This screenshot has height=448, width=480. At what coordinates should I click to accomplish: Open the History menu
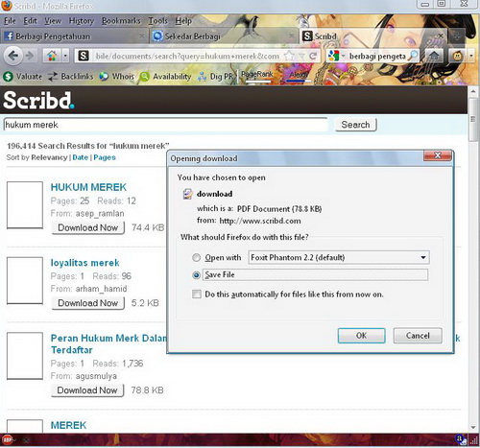coord(82,21)
